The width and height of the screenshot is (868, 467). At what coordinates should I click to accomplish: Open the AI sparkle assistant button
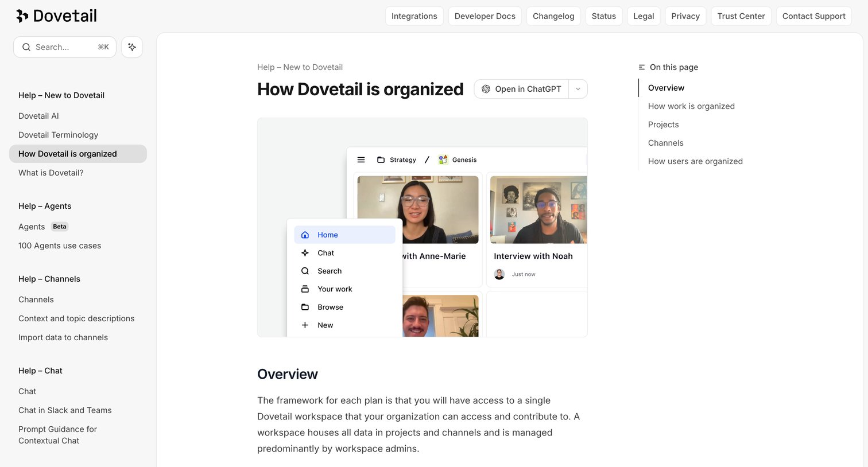pyautogui.click(x=132, y=47)
